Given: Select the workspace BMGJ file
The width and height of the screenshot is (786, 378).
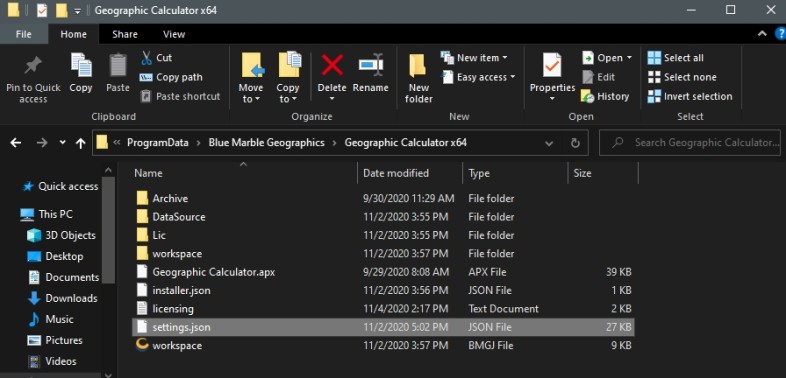Looking at the screenshot, I should coord(383,345).
